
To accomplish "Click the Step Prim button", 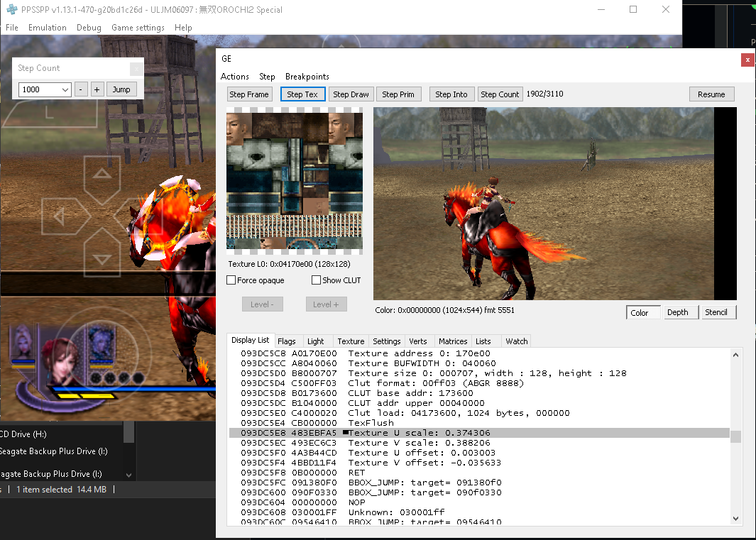I will click(398, 94).
